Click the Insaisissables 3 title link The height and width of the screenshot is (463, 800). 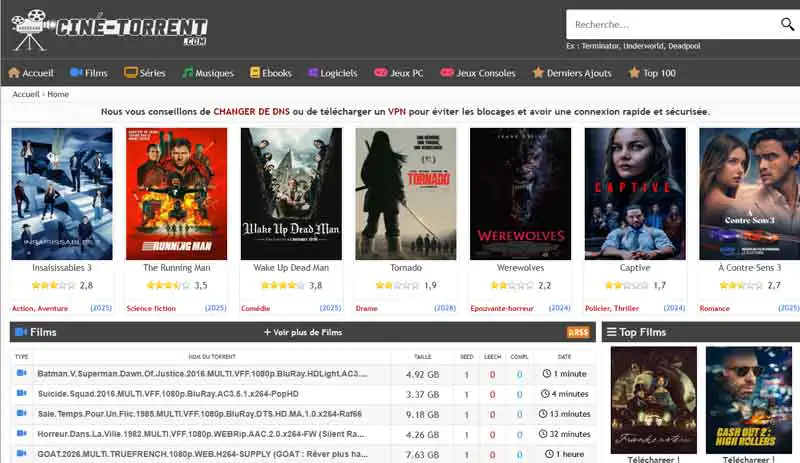coord(62,267)
